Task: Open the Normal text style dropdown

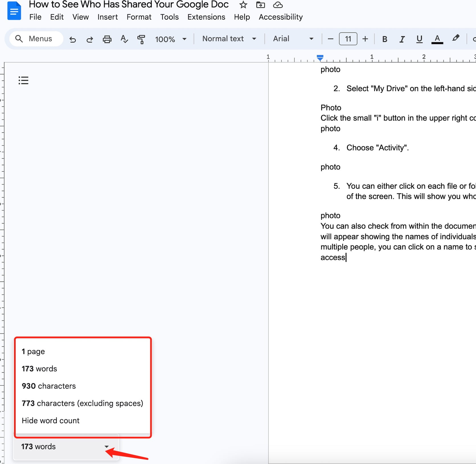Action: pos(229,39)
